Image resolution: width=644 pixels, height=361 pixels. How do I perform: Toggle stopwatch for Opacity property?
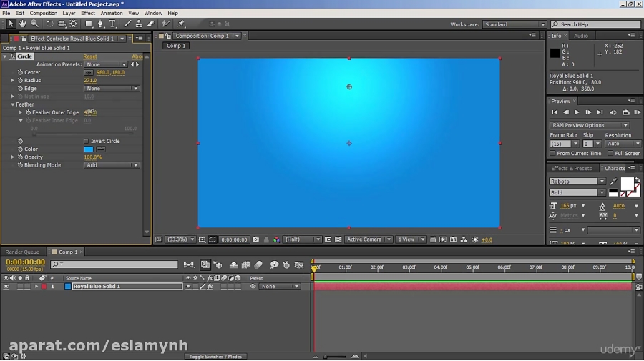click(20, 157)
